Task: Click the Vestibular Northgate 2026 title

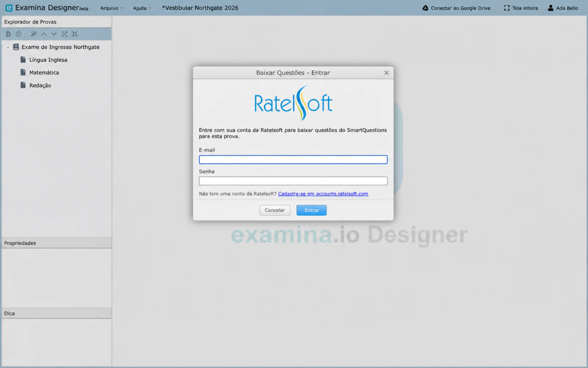Action: point(200,8)
